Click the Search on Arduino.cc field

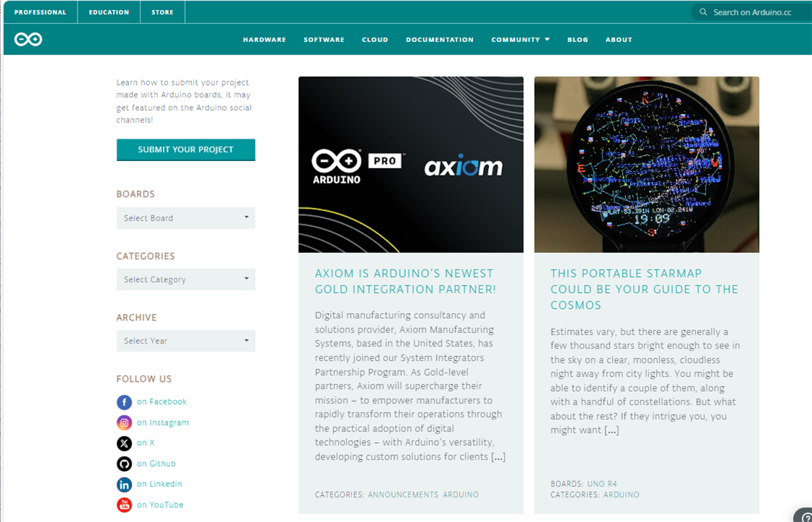click(x=752, y=12)
